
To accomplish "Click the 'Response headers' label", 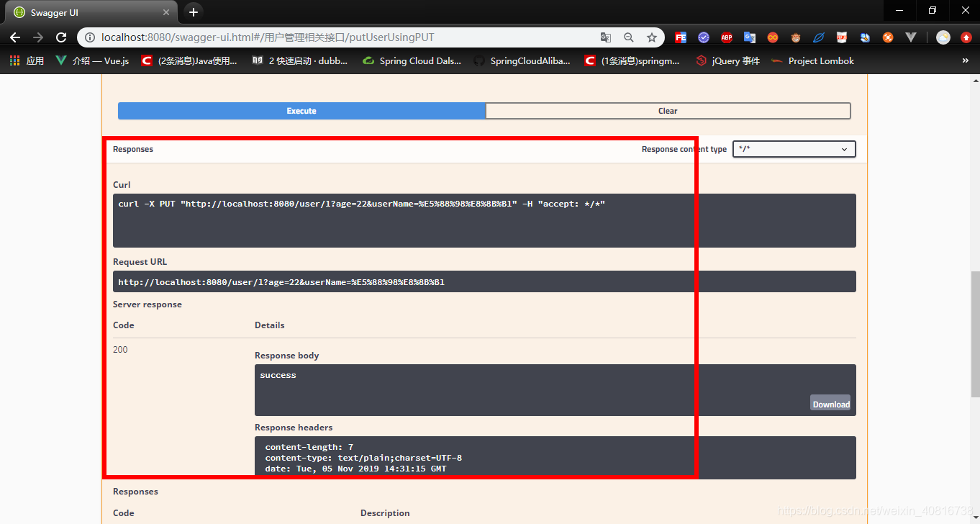I will coord(294,428).
